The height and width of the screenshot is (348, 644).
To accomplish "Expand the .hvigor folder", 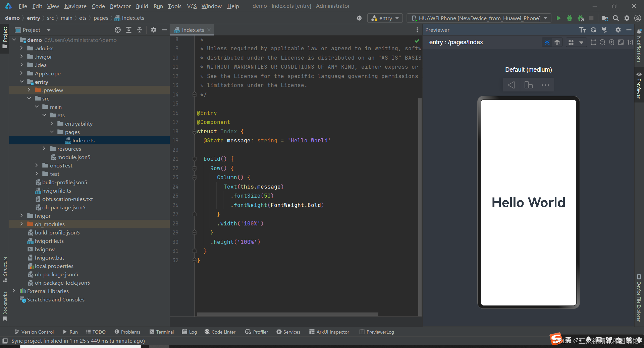I will [x=21, y=57].
